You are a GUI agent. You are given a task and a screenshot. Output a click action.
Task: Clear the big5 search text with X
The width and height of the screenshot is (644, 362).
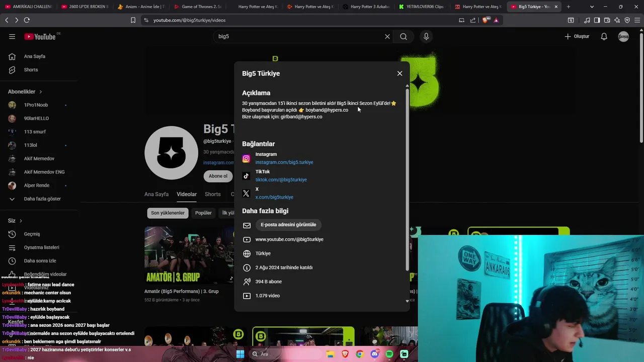(x=387, y=36)
